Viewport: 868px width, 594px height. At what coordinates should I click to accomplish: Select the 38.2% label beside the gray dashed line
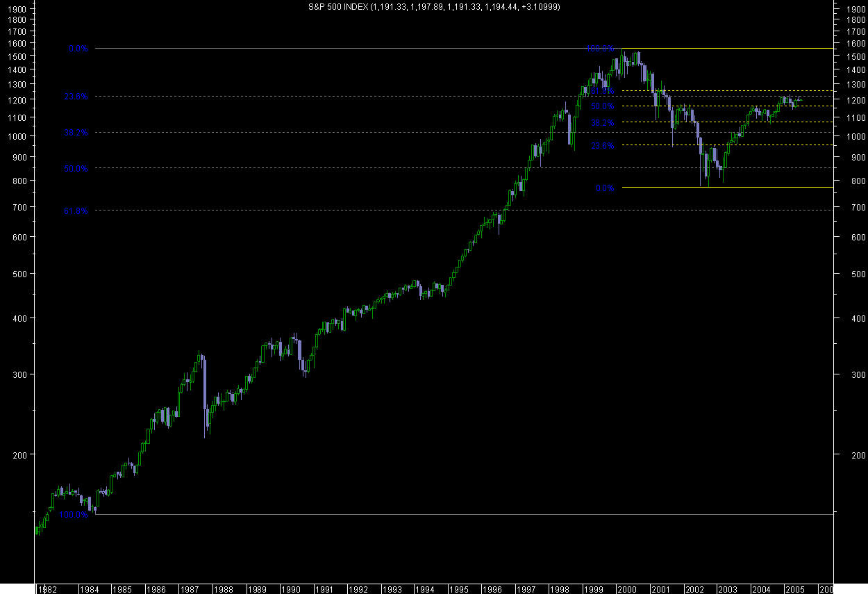76,132
